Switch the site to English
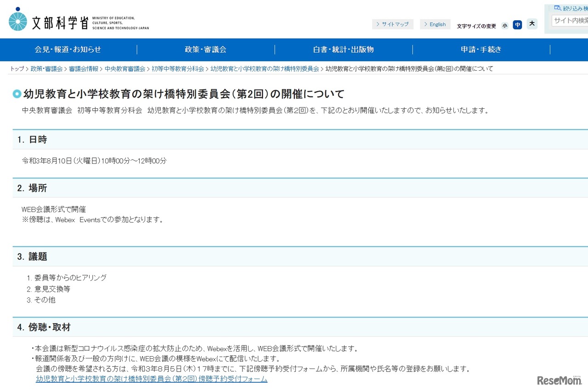588x391 pixels. (435, 24)
